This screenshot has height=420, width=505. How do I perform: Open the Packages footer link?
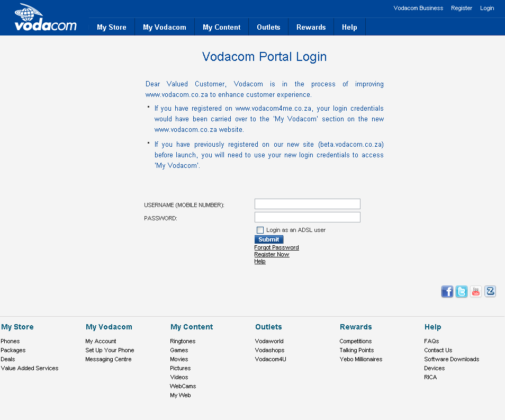[13, 350]
